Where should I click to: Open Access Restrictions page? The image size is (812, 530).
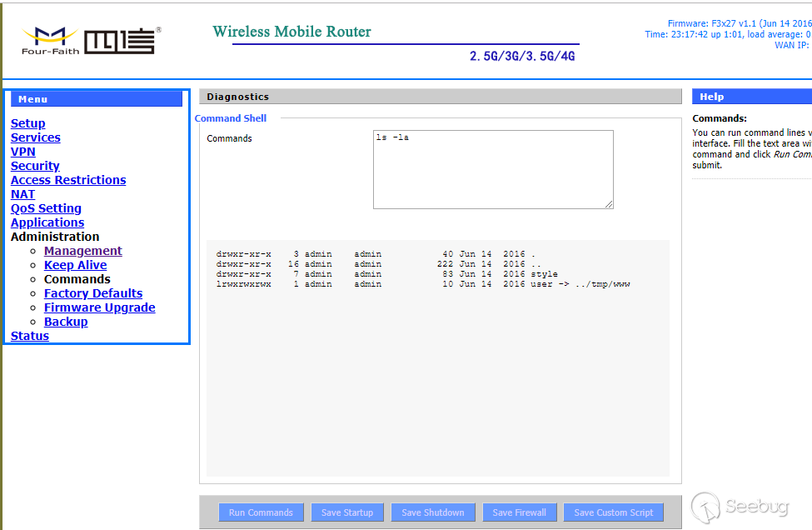(x=68, y=180)
